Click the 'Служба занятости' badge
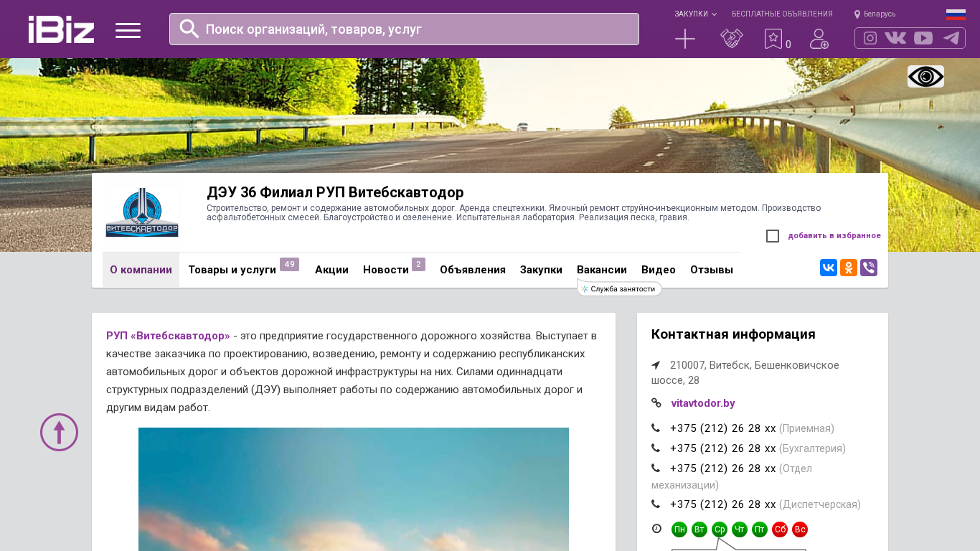The image size is (980, 551). tap(620, 288)
